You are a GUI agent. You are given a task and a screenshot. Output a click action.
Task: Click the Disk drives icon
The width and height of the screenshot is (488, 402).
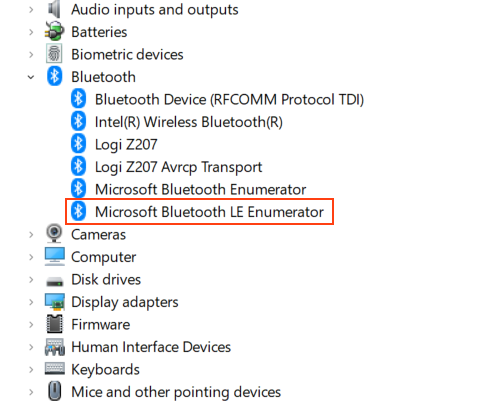click(x=55, y=281)
